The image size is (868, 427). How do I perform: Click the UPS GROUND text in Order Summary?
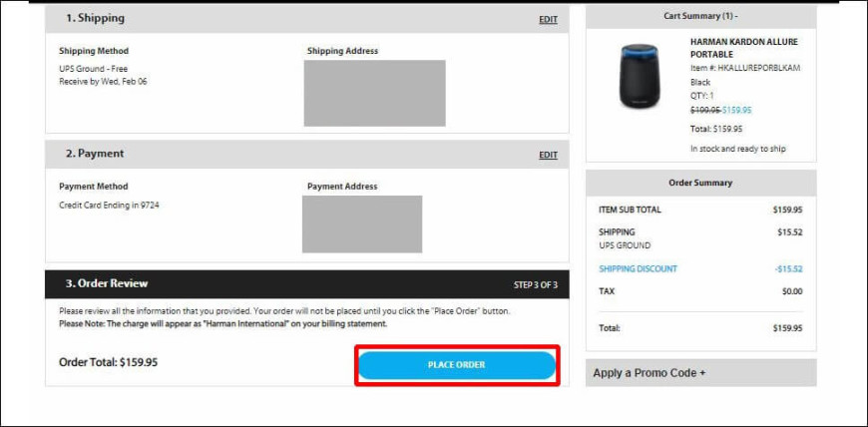tap(625, 244)
